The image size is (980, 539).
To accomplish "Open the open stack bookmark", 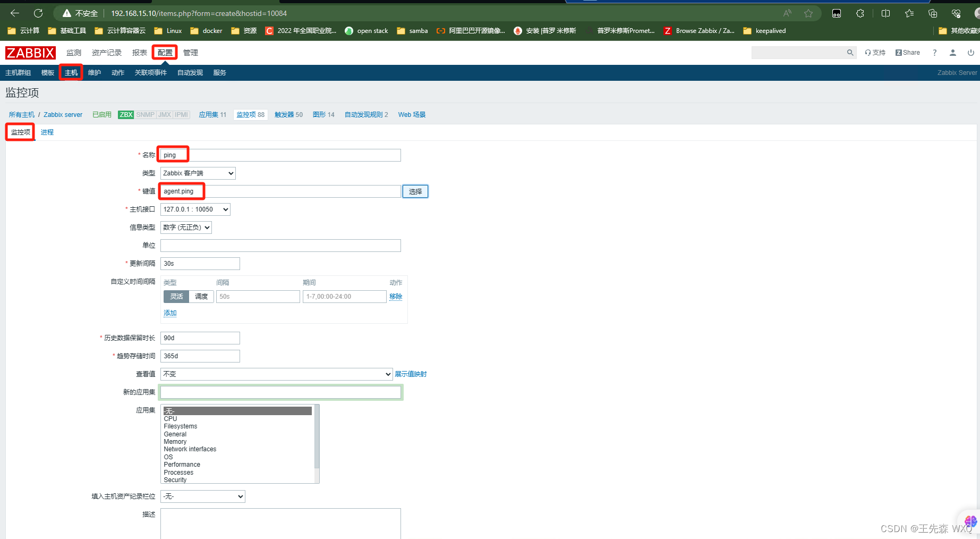I will pyautogui.click(x=367, y=31).
